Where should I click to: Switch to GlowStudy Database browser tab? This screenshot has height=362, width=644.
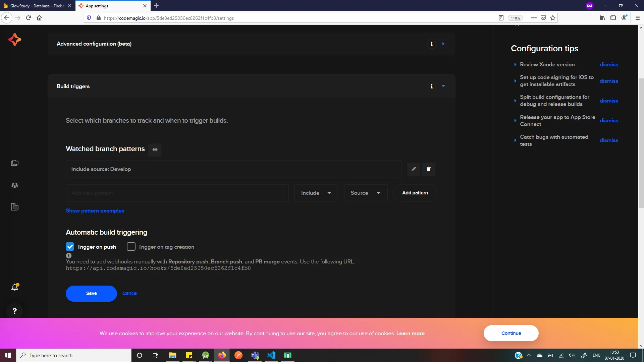[x=37, y=6]
